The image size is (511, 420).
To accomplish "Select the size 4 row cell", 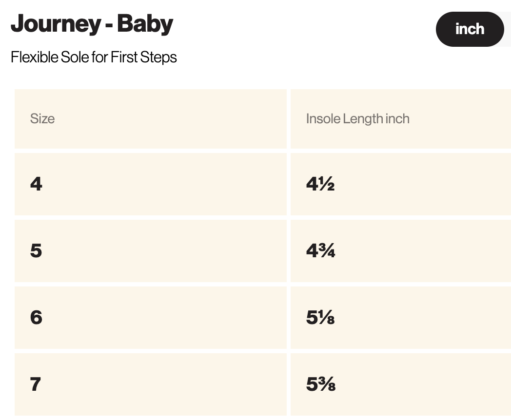I will click(x=151, y=184).
